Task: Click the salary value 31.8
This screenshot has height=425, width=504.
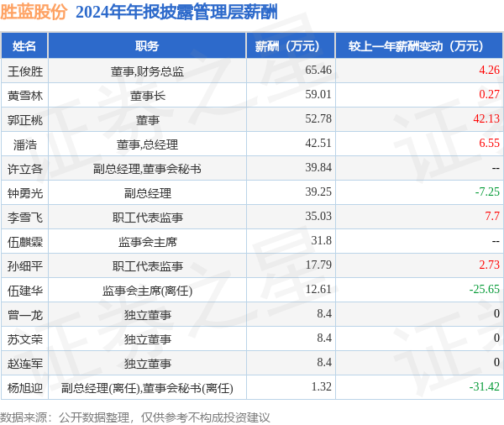Action: 321,240
